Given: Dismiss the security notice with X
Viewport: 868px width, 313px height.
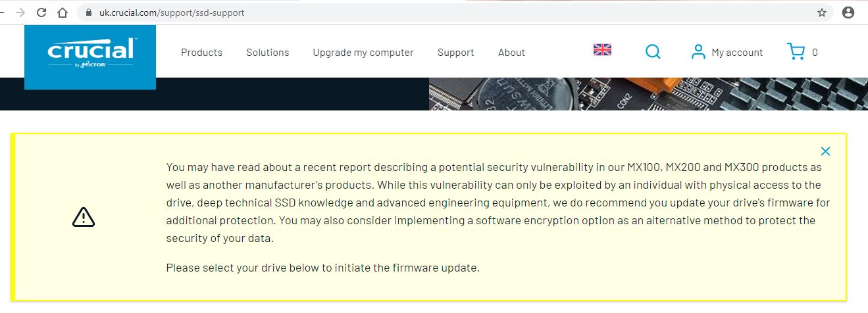Looking at the screenshot, I should point(825,151).
